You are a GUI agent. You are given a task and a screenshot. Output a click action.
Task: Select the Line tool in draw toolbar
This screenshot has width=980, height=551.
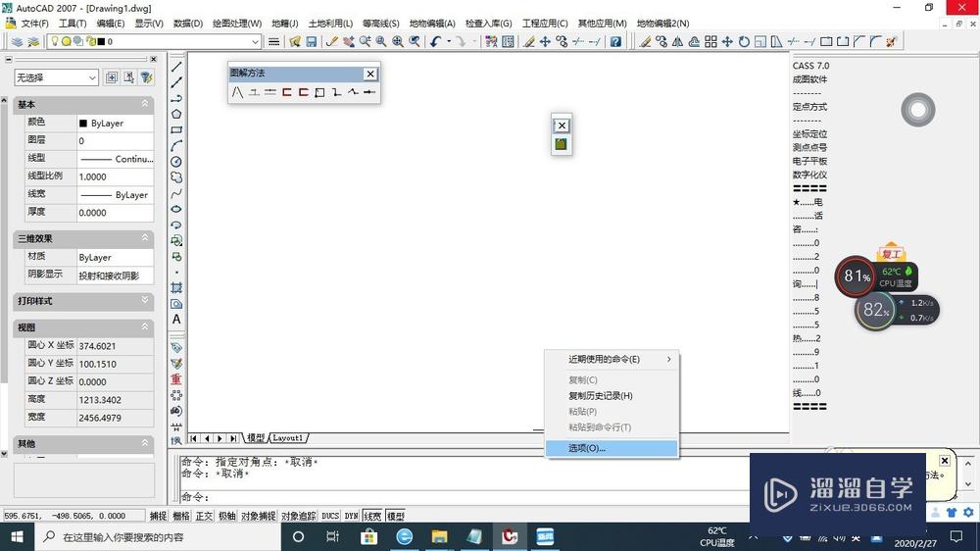click(x=176, y=67)
